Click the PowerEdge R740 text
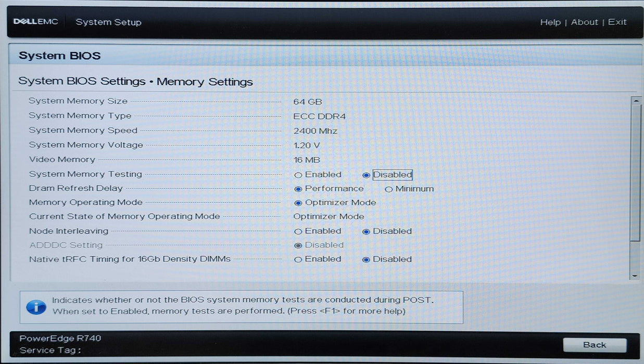Viewport: 644px width, 364px height. click(60, 339)
